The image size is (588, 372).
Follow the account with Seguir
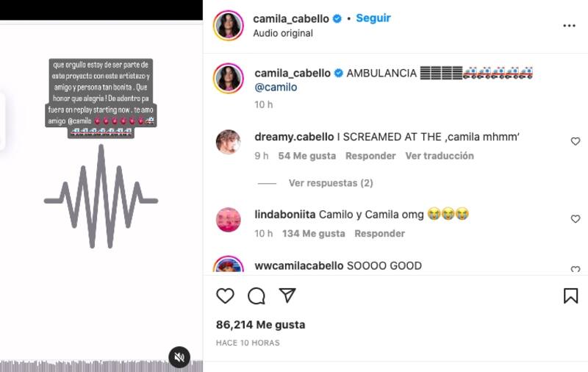[x=373, y=18]
